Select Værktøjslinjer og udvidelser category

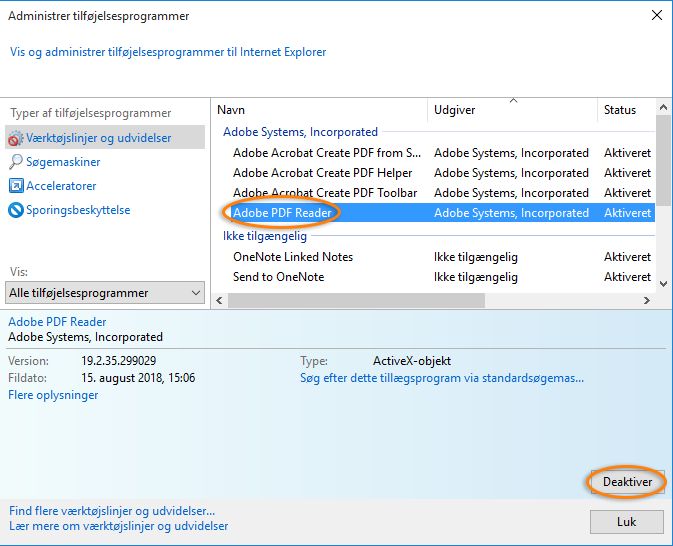coord(105,137)
